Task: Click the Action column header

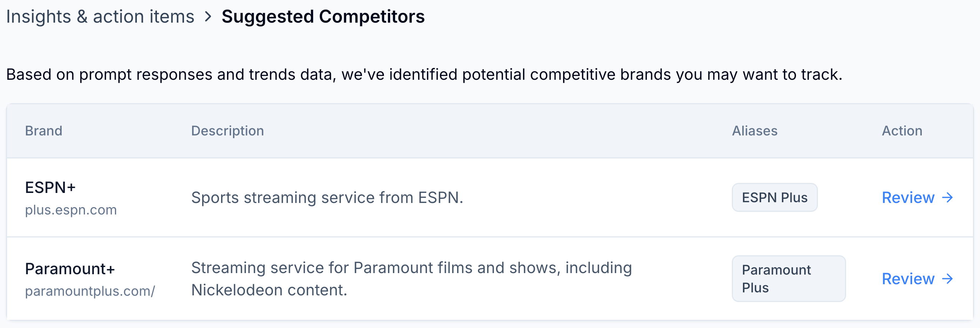Action: click(902, 131)
